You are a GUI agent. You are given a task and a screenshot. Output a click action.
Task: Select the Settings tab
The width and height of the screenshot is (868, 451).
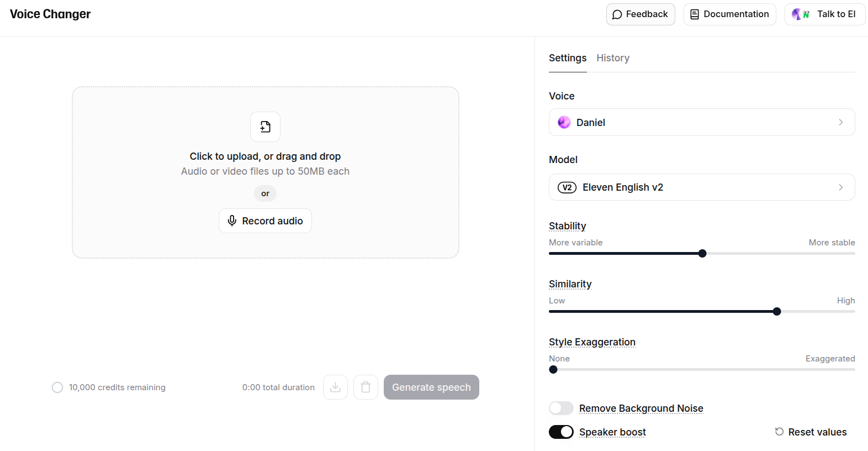(x=568, y=58)
